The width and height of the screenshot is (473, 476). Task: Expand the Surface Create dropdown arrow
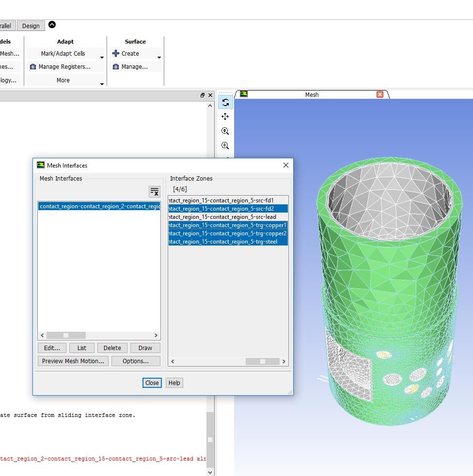pyautogui.click(x=159, y=57)
